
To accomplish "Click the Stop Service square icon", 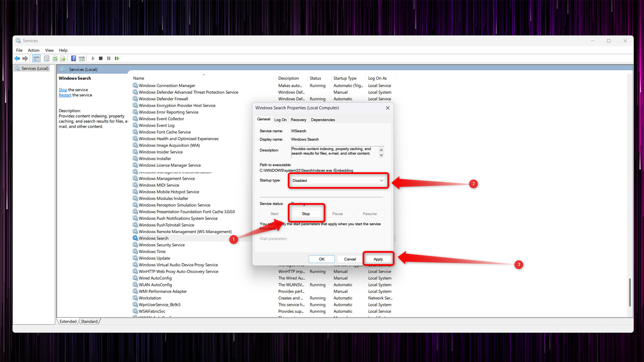I will point(101,58).
